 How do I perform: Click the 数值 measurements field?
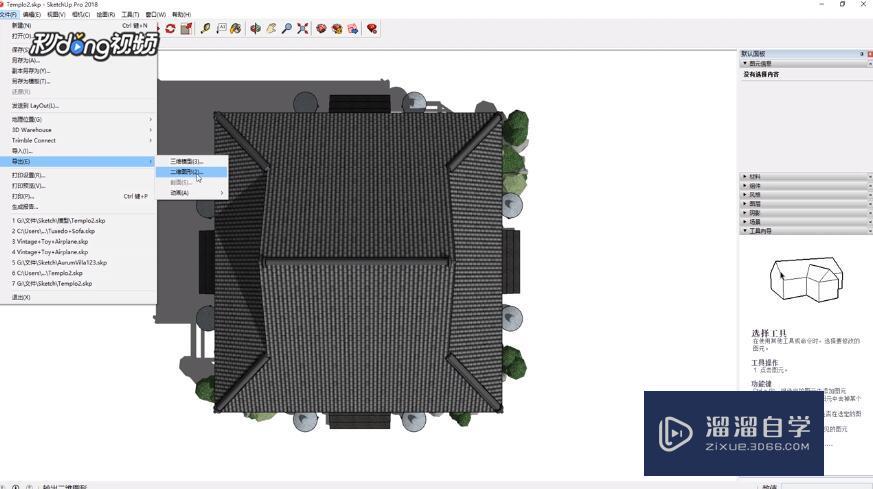click(827, 486)
